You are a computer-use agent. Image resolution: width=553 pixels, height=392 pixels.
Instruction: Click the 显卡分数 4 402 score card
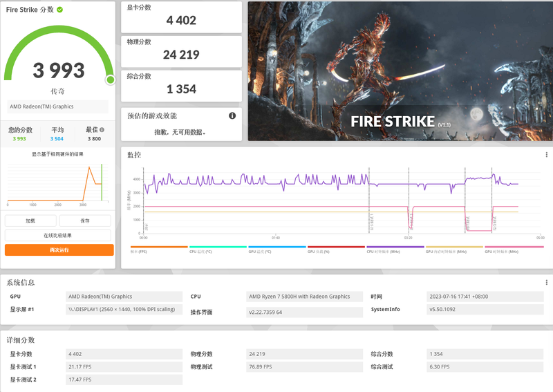click(181, 17)
